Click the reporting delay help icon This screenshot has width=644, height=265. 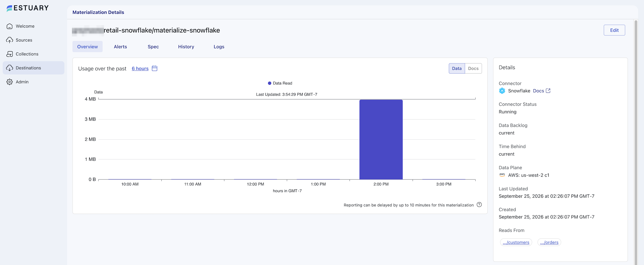click(x=479, y=205)
